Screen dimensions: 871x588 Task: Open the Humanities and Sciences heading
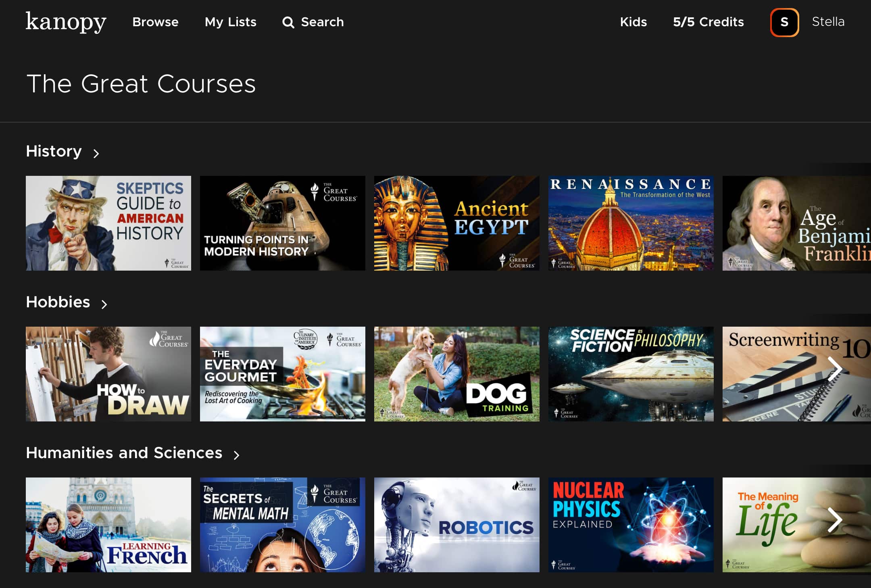click(x=124, y=453)
